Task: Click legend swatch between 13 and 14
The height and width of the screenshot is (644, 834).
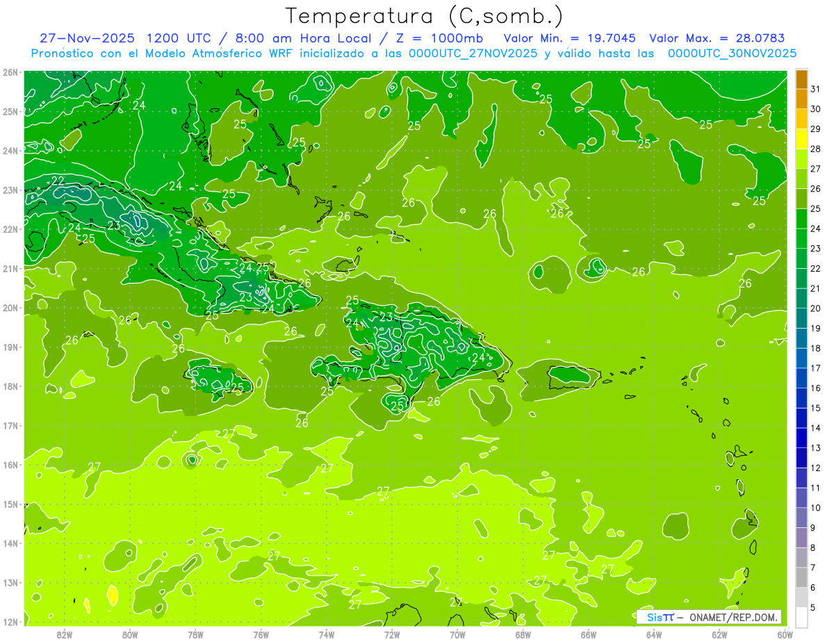Action: point(801,438)
